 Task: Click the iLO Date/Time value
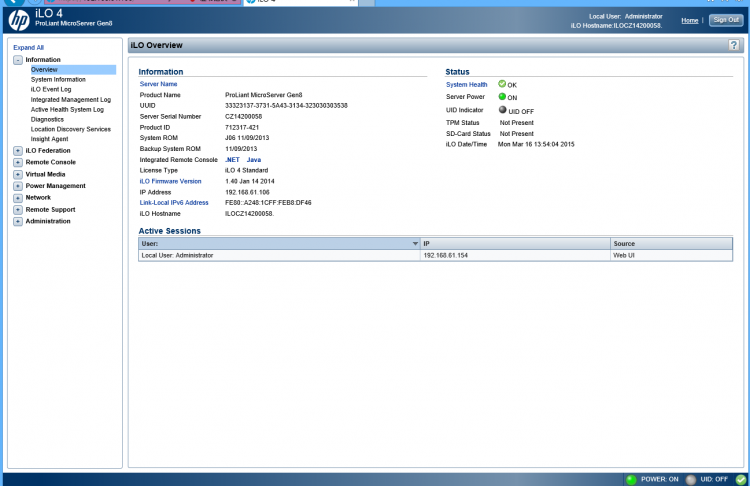click(x=536, y=144)
